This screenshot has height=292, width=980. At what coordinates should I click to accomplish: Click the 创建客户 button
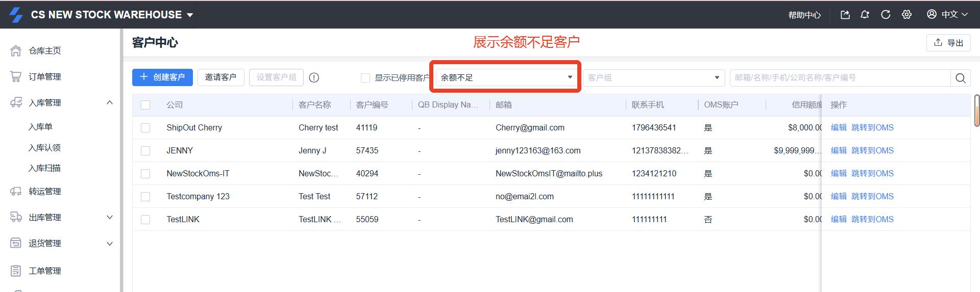pos(162,77)
